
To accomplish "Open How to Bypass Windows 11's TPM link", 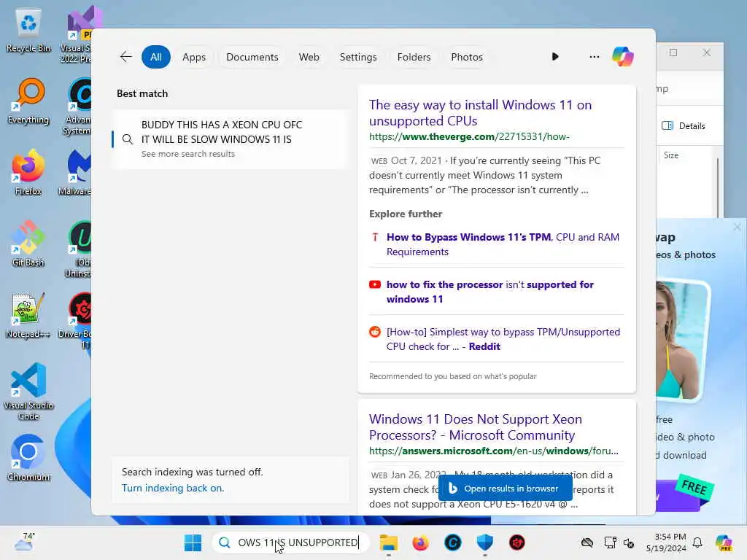I will coord(503,244).
